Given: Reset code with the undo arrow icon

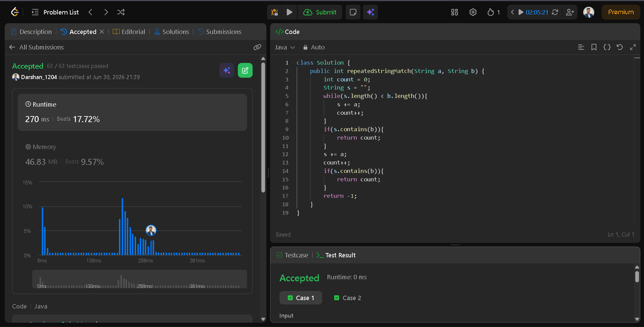Looking at the screenshot, I should (x=620, y=47).
